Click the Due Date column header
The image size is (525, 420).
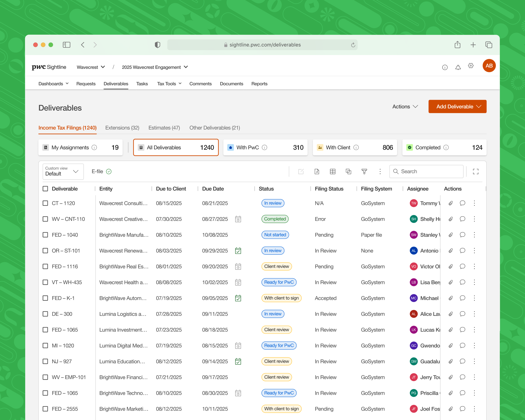pos(213,189)
